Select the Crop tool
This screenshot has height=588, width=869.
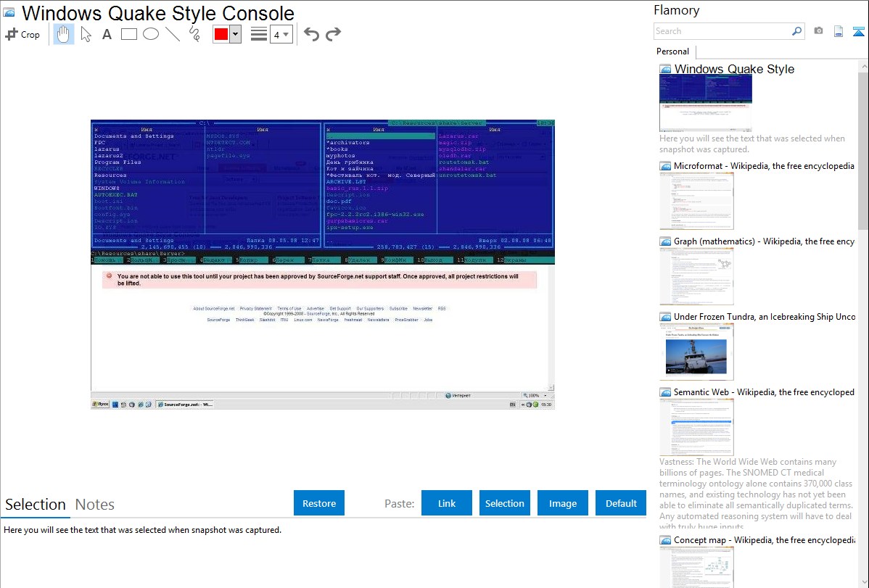[22, 34]
